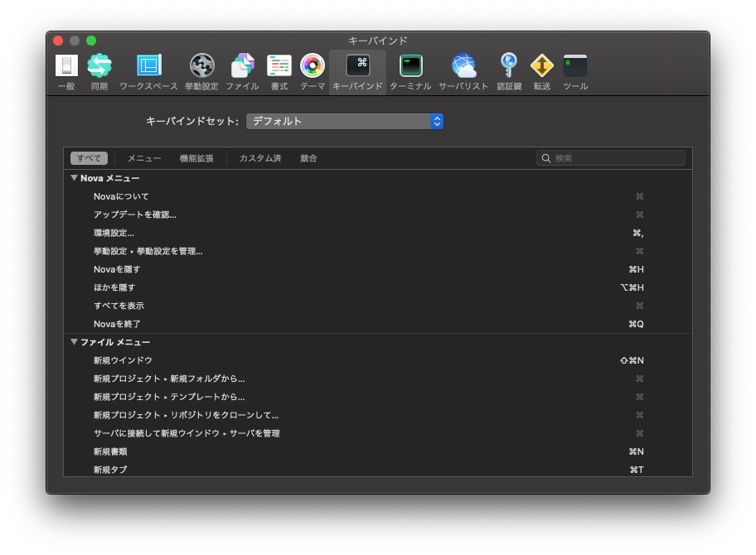Set empty shortcut for サーバを管理
756x555 pixels.
(x=639, y=433)
